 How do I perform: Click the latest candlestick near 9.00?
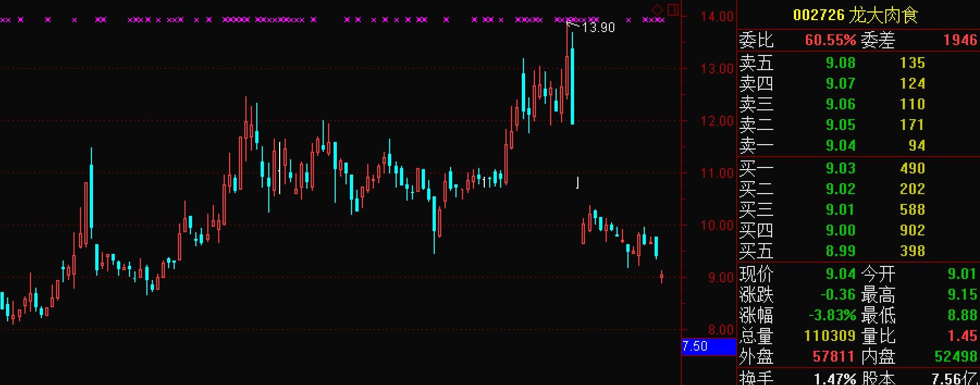point(662,277)
